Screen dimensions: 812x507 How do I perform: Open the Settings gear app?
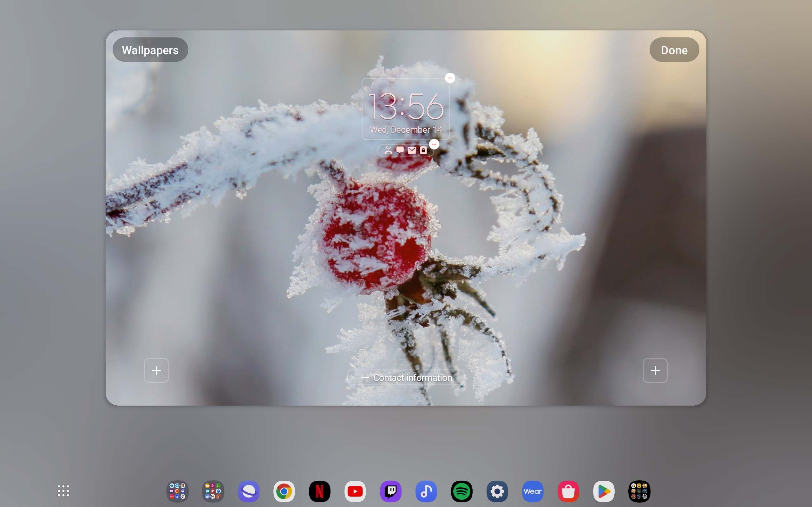click(497, 491)
